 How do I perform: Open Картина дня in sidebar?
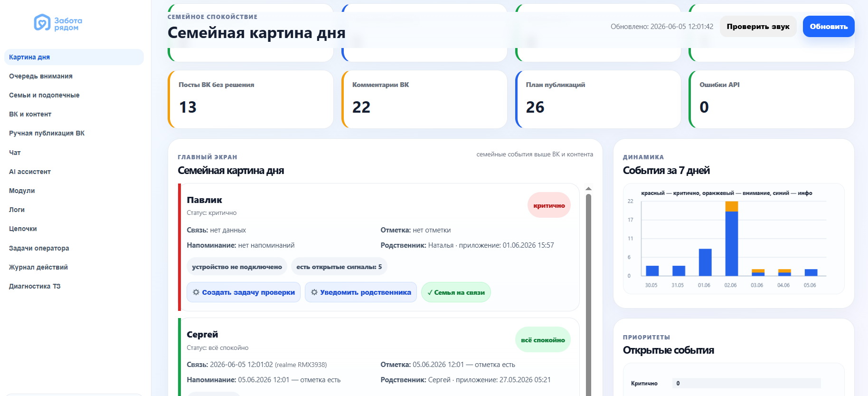pos(74,57)
